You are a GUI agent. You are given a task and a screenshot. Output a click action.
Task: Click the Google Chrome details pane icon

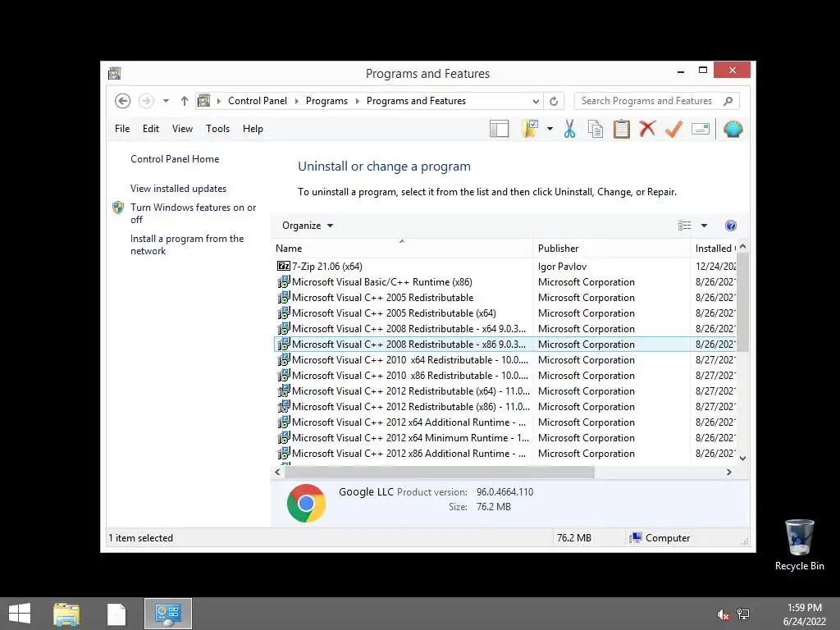tap(306, 503)
